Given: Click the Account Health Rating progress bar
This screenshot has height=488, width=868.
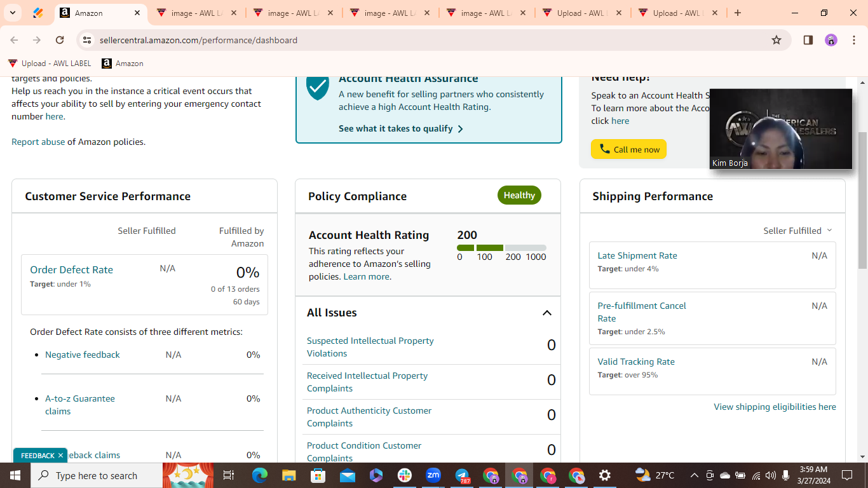Looking at the screenshot, I should pyautogui.click(x=501, y=248).
